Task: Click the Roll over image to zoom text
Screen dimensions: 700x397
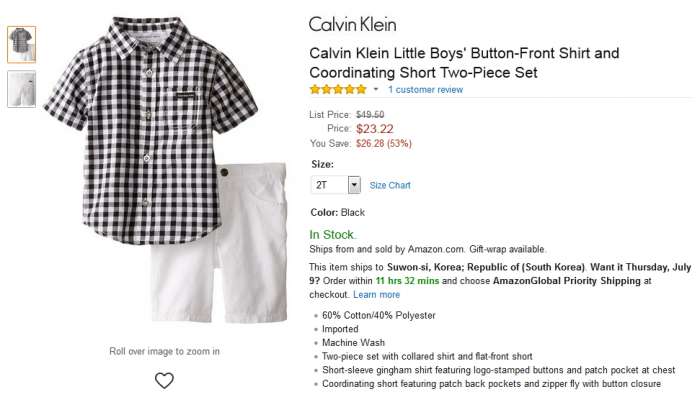Action: point(164,351)
